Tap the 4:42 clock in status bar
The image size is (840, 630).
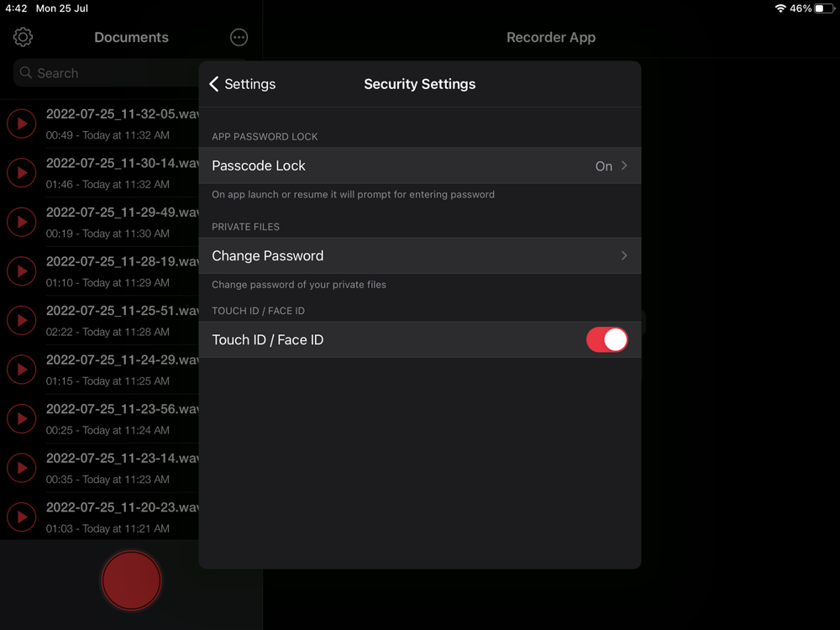coord(16,8)
